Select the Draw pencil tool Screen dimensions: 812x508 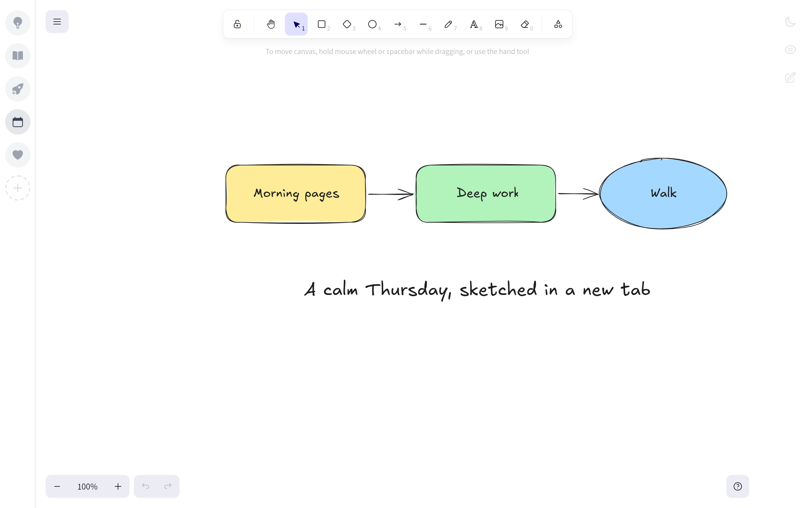(x=449, y=24)
